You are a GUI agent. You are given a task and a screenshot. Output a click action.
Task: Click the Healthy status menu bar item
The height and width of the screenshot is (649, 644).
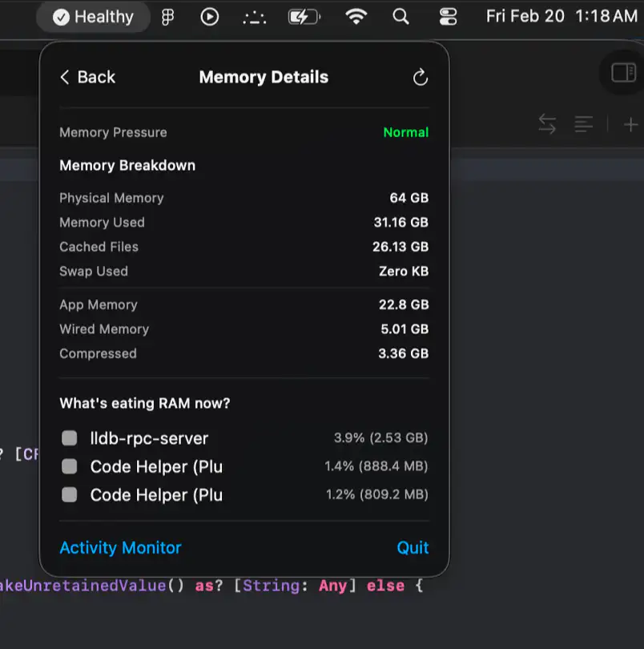[x=93, y=17]
